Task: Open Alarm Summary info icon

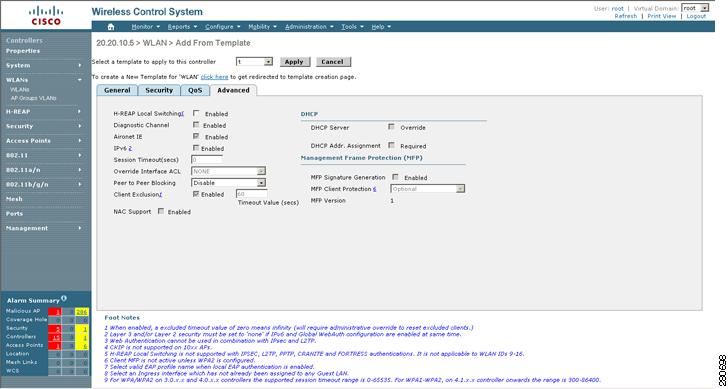Action: point(64,298)
